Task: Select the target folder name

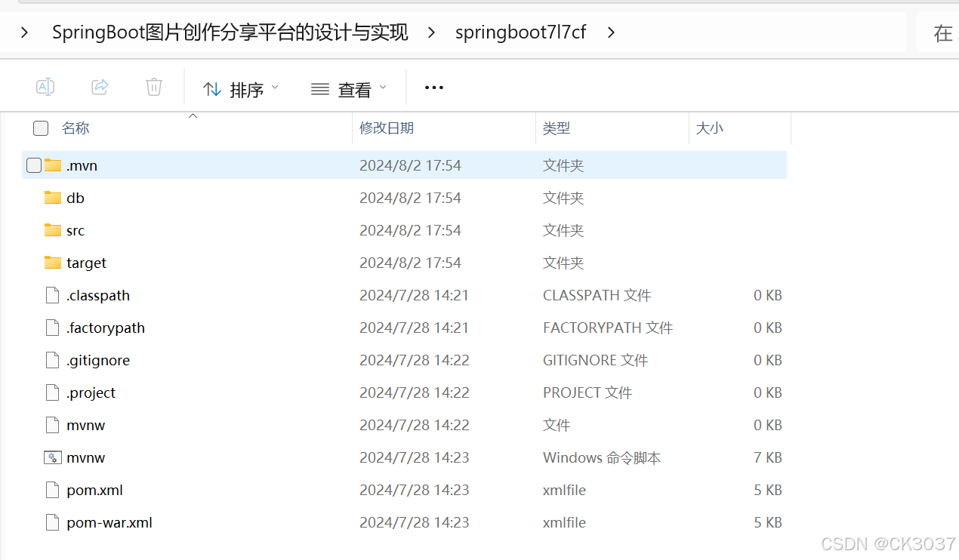Action: click(x=87, y=263)
